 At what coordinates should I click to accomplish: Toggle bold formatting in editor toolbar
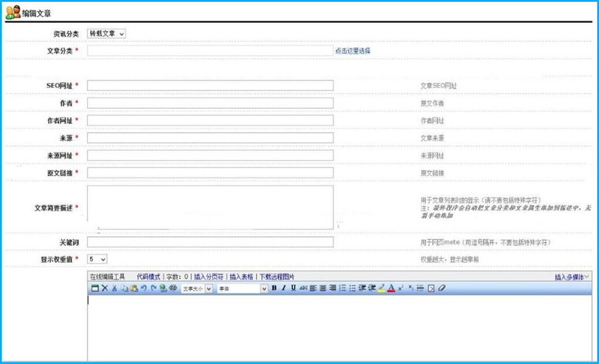(x=274, y=288)
